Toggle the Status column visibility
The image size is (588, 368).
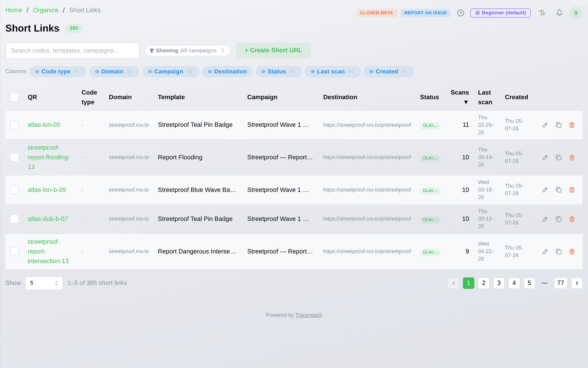pyautogui.click(x=279, y=72)
